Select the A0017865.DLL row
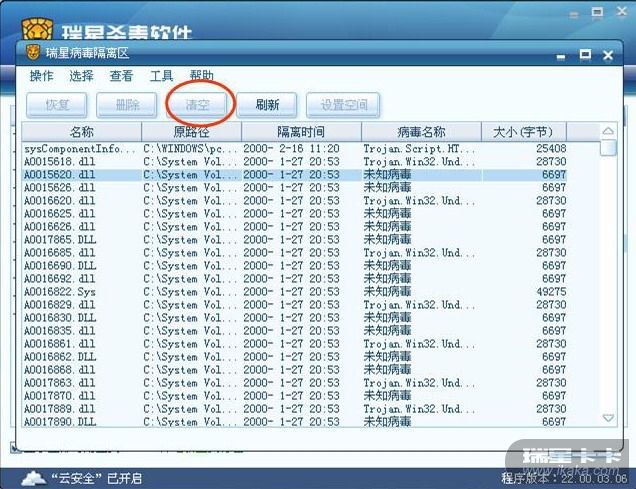The image size is (636, 489). 294,239
